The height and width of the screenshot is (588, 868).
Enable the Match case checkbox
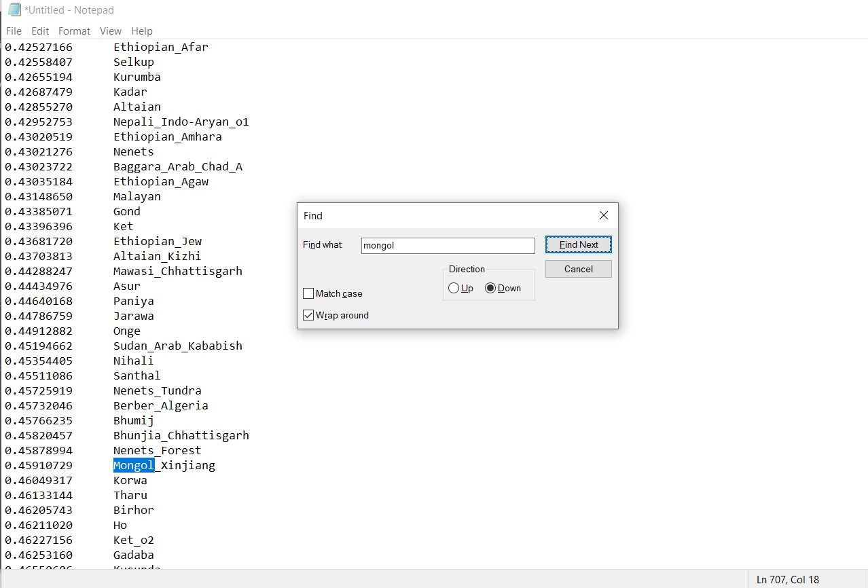click(308, 294)
